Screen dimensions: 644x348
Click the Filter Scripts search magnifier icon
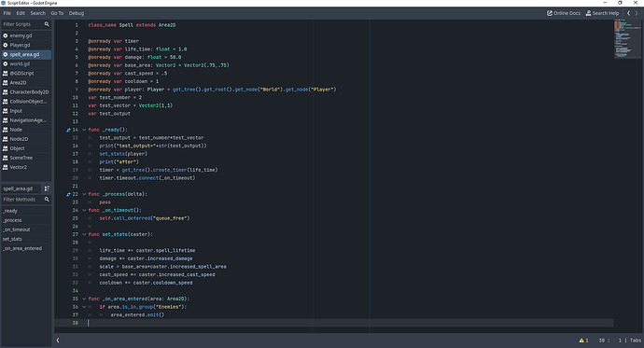47,24
